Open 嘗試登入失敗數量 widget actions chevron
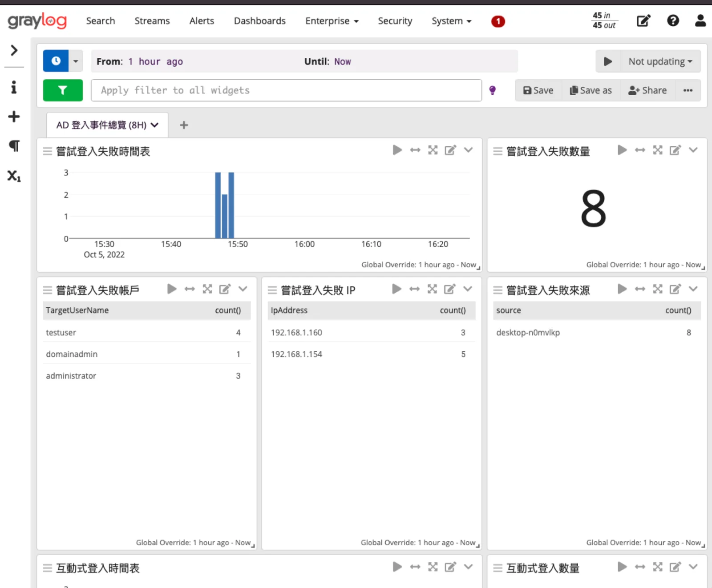This screenshot has width=712, height=588. (693, 150)
